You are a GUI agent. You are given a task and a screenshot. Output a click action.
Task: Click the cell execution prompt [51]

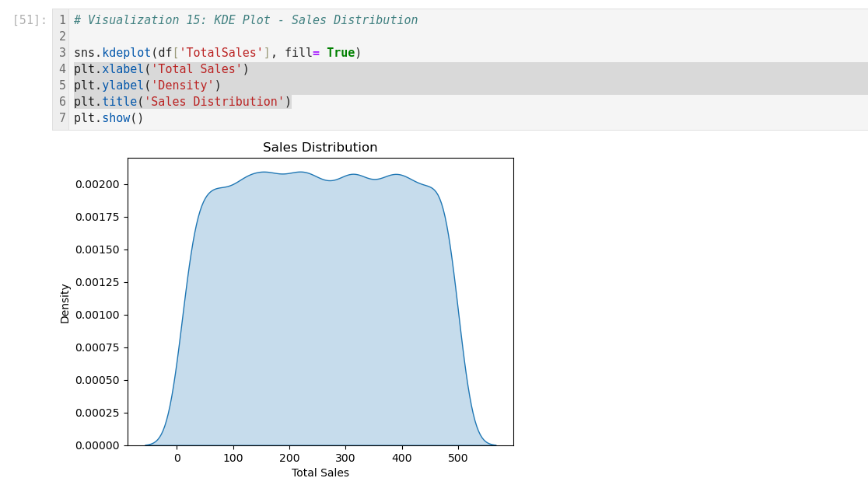coord(30,20)
